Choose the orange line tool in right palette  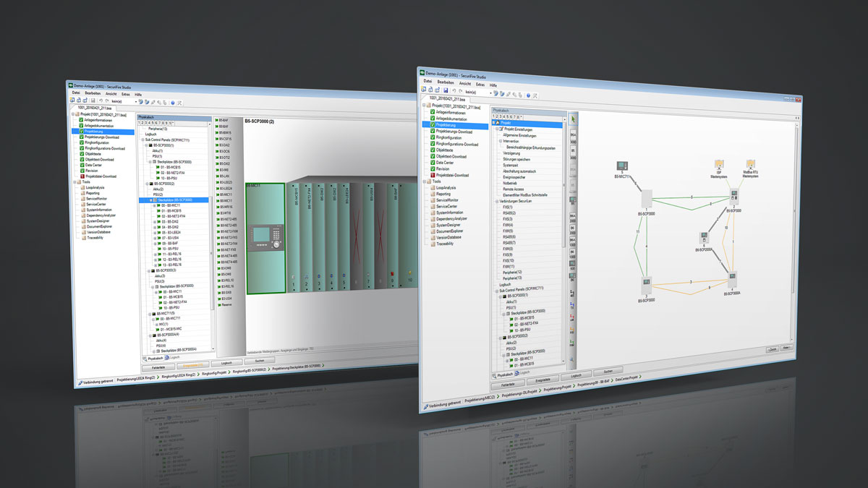pos(572,330)
